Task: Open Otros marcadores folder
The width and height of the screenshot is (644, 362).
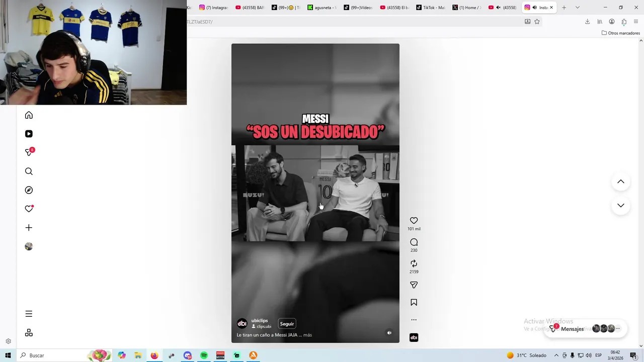Action: 620,33
